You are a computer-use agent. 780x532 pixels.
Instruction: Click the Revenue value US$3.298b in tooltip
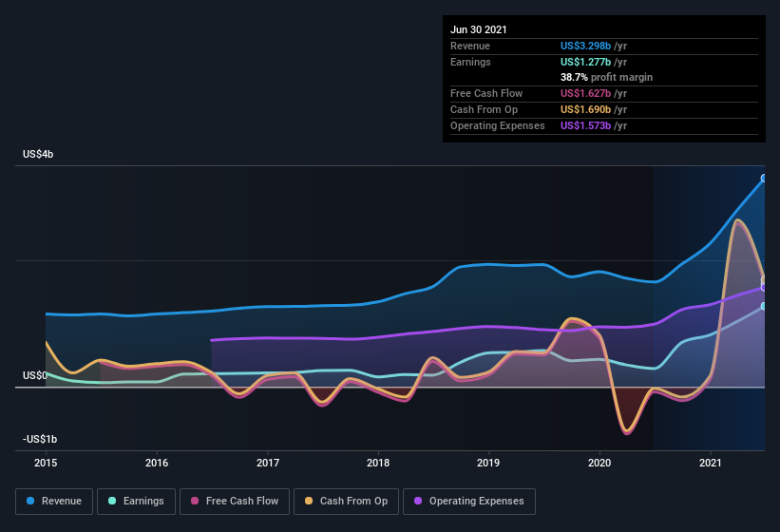coord(585,46)
